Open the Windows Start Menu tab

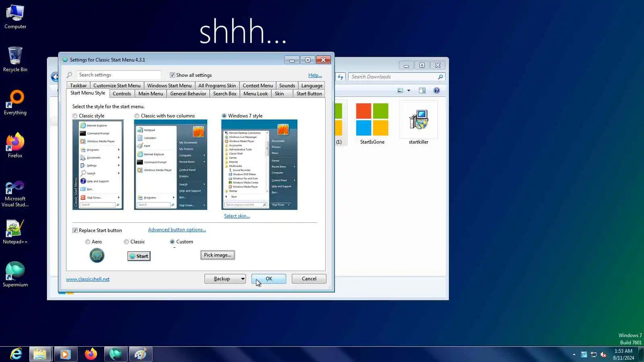tap(169, 86)
